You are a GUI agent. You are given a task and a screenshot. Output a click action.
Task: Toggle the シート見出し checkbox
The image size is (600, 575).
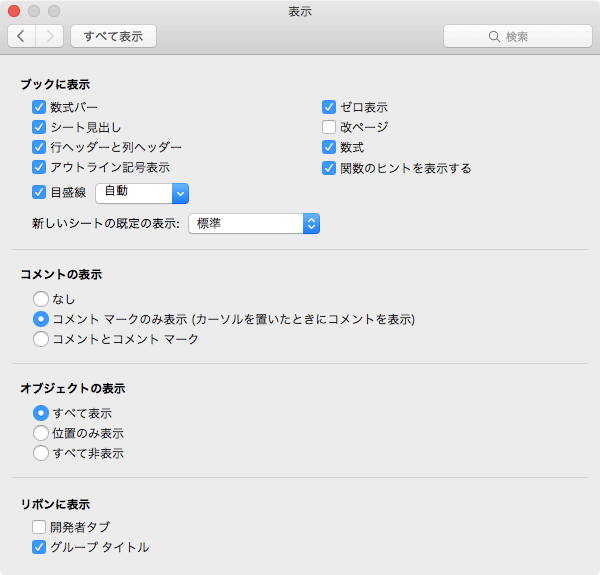point(39,127)
